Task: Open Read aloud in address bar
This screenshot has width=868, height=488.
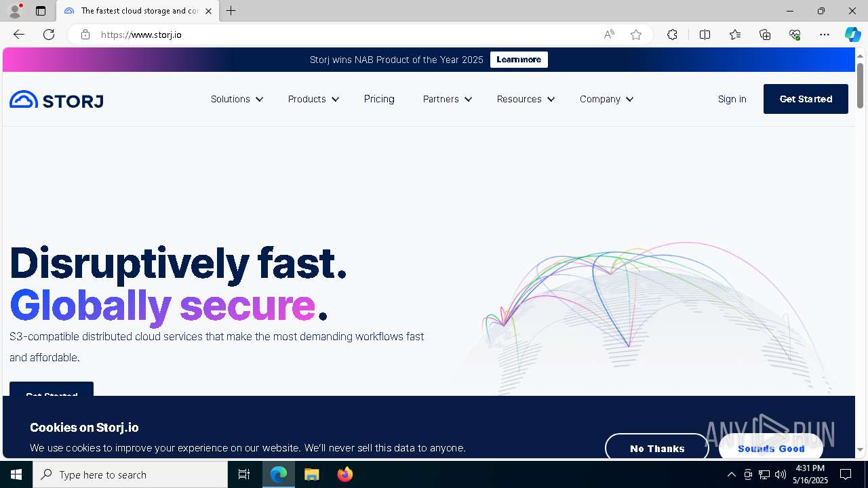Action: [x=609, y=35]
